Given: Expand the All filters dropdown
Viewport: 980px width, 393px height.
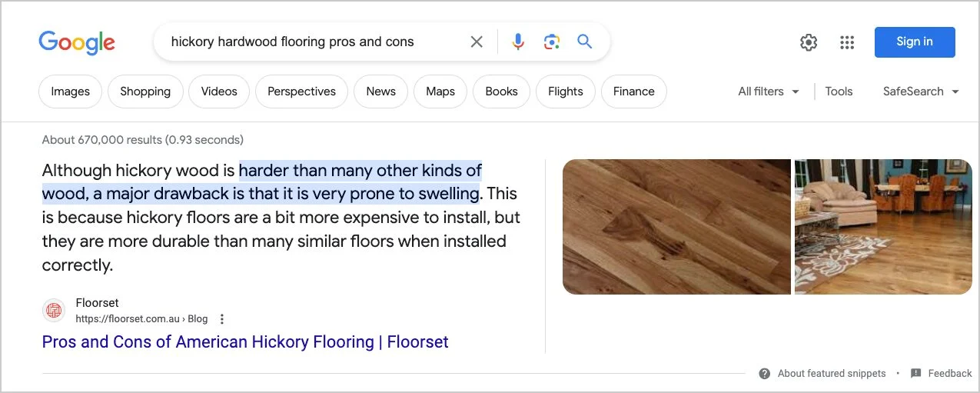Looking at the screenshot, I should click(x=769, y=91).
